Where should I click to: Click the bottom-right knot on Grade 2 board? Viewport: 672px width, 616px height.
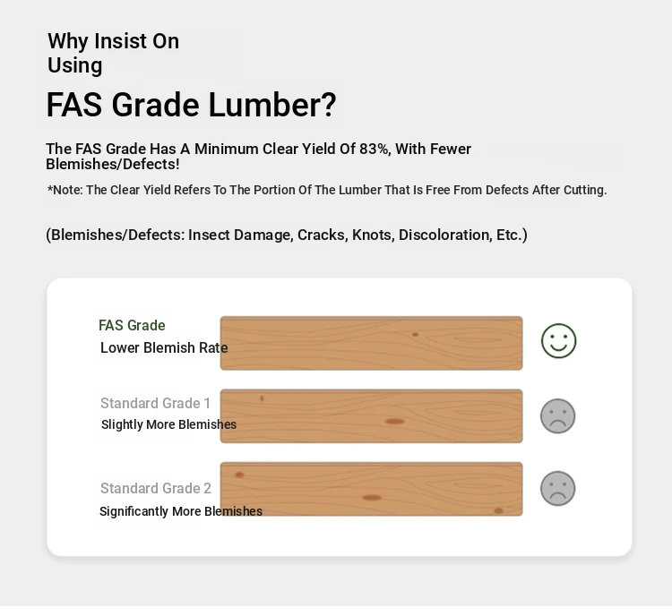click(498, 510)
